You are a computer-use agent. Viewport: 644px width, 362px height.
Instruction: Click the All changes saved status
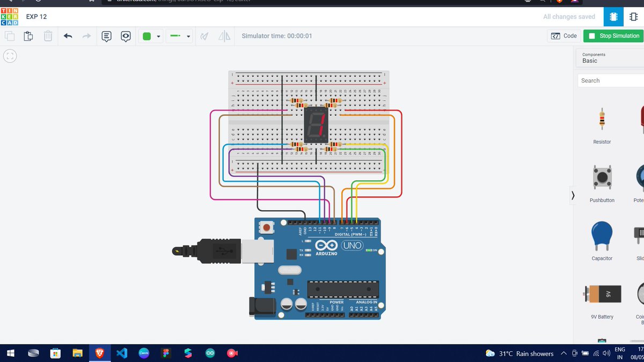(x=569, y=17)
